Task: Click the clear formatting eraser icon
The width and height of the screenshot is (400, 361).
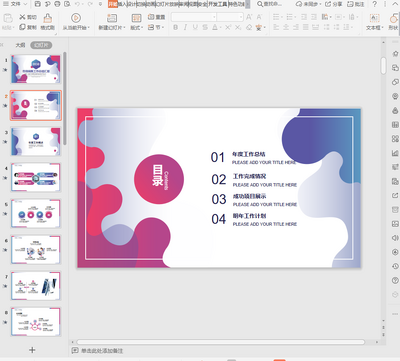Action: point(249,27)
